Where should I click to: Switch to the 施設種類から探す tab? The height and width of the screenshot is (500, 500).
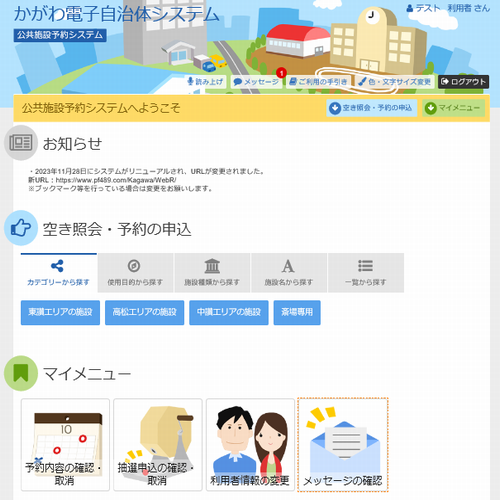212,273
